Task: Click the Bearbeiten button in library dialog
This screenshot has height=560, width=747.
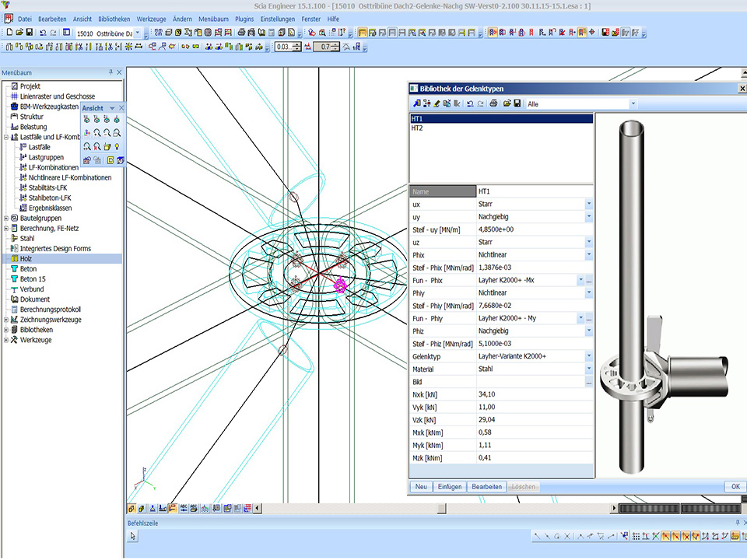Action: pos(486,486)
